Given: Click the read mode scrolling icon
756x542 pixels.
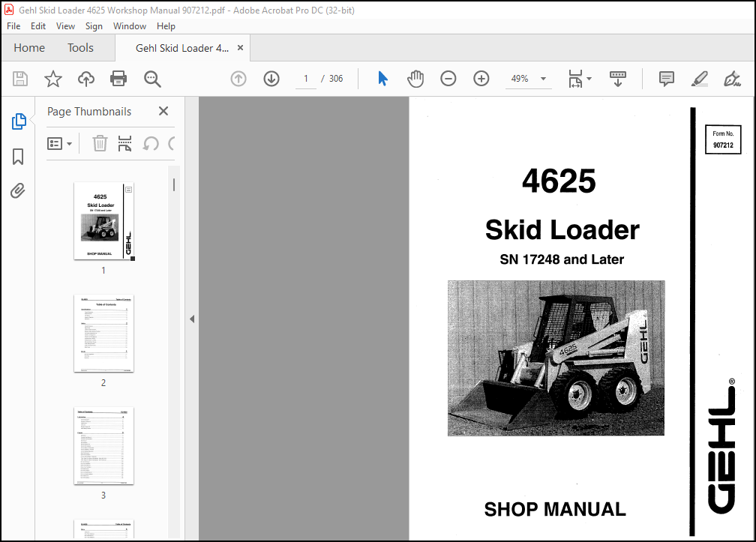Looking at the screenshot, I should click(x=618, y=79).
